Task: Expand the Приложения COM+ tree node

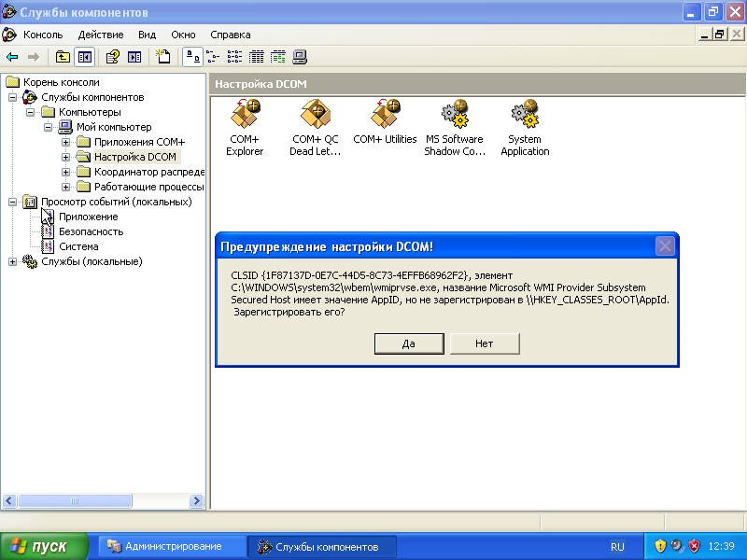Action: click(66, 142)
